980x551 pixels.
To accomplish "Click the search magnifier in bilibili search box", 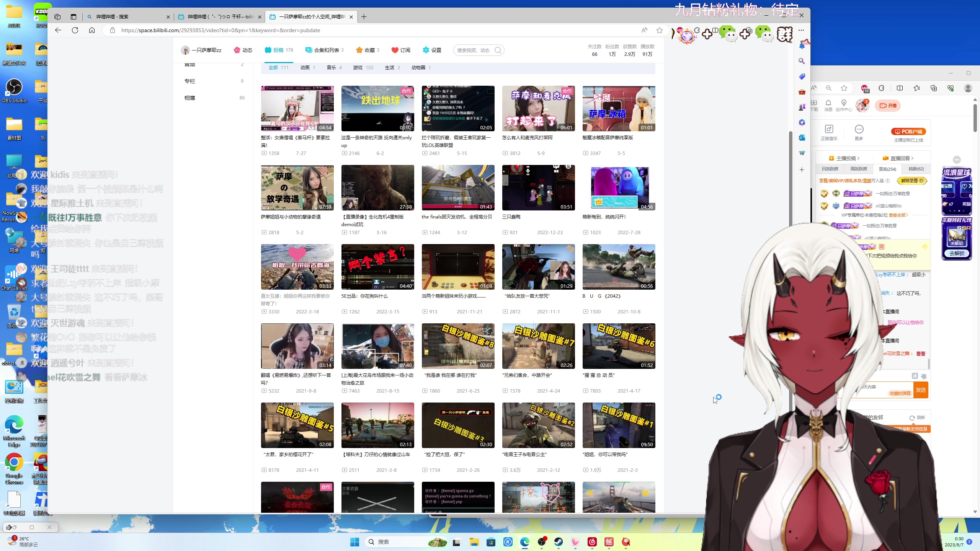I will click(498, 50).
